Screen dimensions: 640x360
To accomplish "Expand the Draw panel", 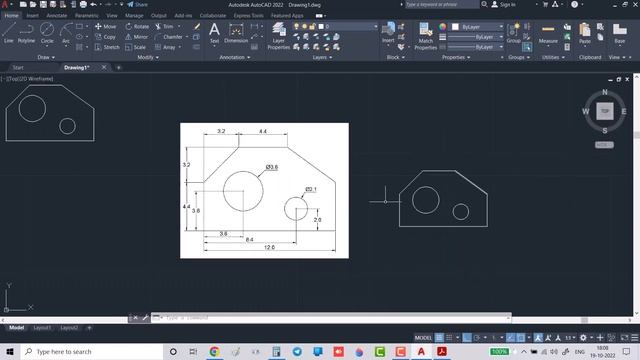I will click(x=46, y=58).
